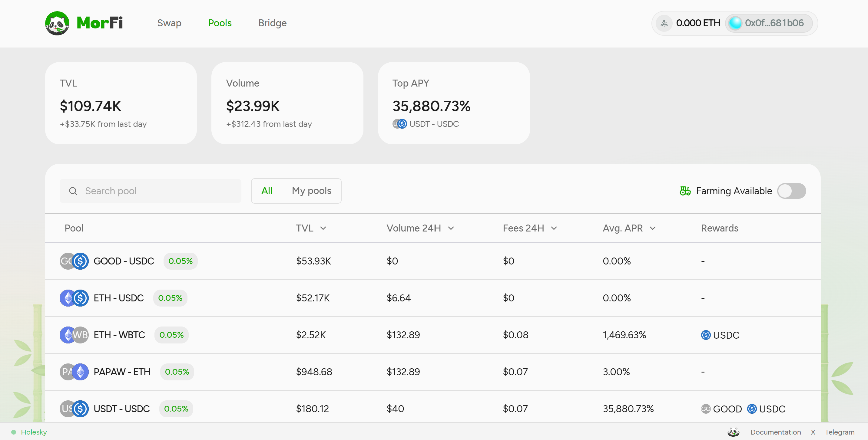Go to the Bridge page
868x440 pixels.
272,23
